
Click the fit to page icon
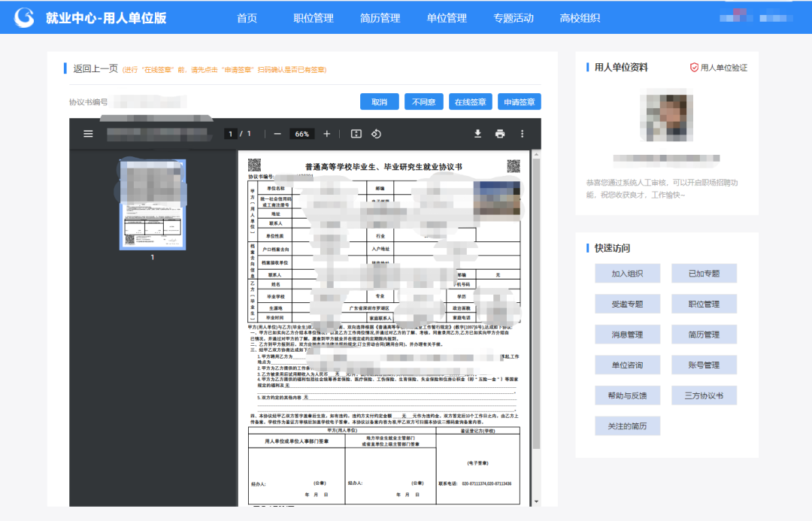tap(356, 134)
